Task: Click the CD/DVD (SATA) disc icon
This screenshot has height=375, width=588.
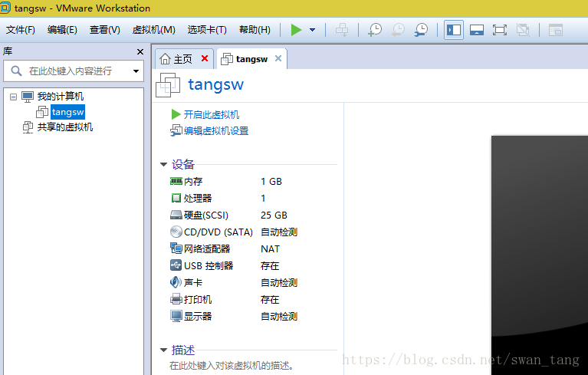Action: (x=176, y=232)
